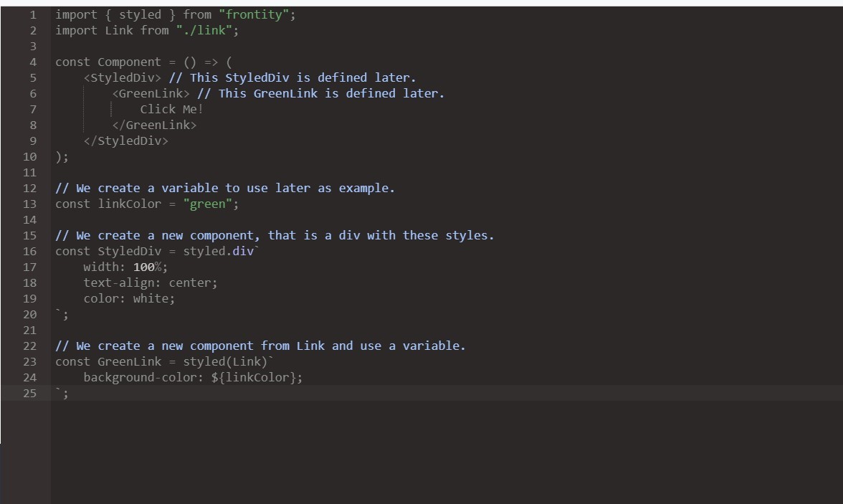Click the styled import on line 1
The width and height of the screenshot is (843, 504).
coord(140,14)
